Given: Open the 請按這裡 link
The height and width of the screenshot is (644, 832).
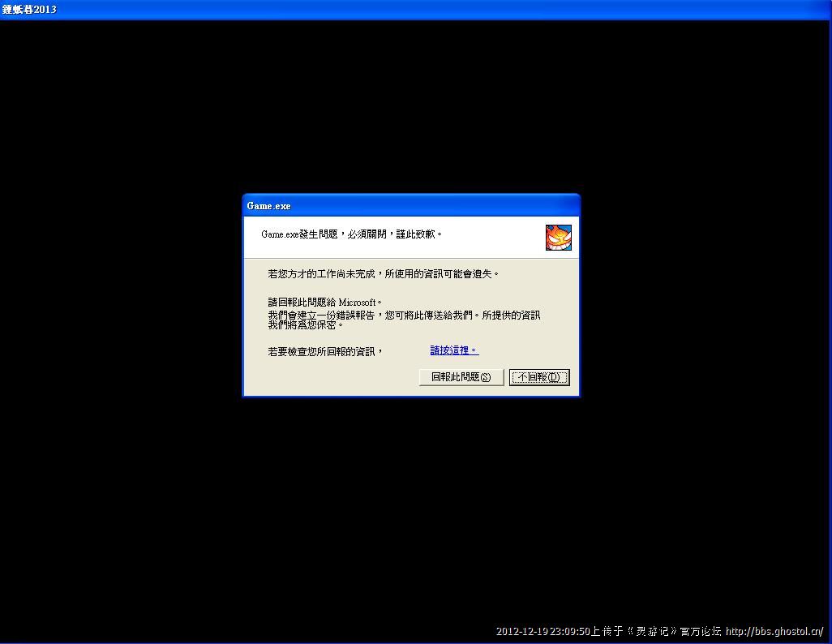Looking at the screenshot, I should click(x=454, y=350).
